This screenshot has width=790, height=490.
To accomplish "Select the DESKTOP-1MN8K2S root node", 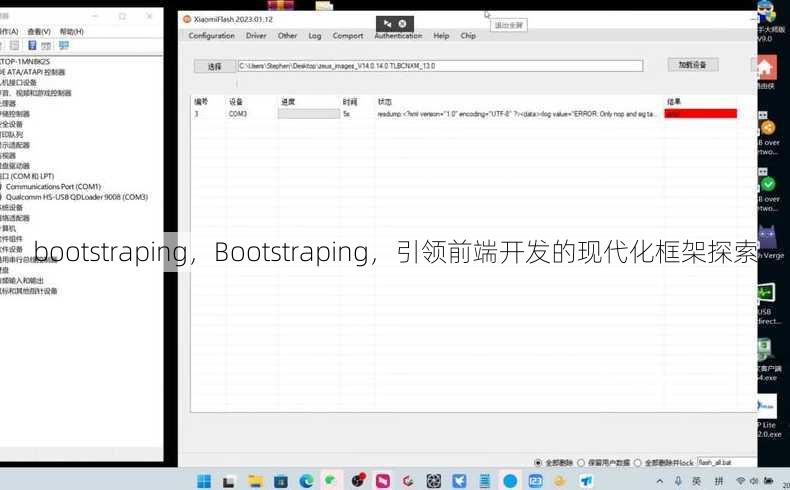I will click(25, 61).
